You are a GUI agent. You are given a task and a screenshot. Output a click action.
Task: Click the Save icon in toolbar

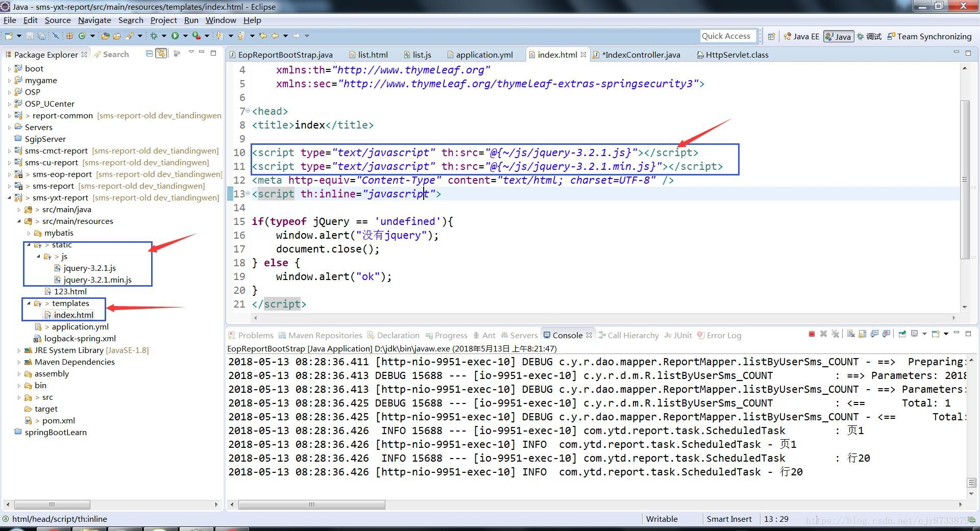pyautogui.click(x=30, y=36)
